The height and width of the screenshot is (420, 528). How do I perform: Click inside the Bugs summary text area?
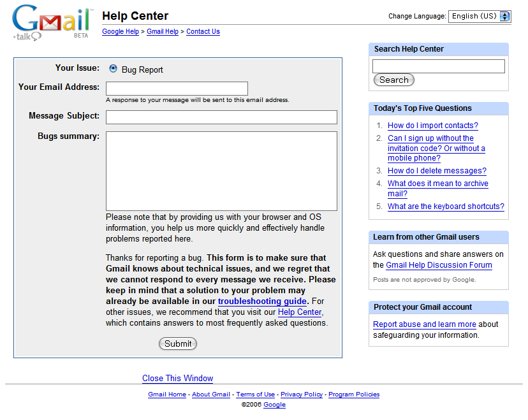(x=221, y=171)
